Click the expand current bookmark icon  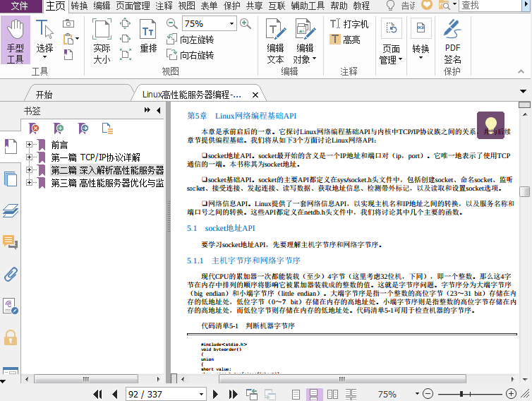107,128
